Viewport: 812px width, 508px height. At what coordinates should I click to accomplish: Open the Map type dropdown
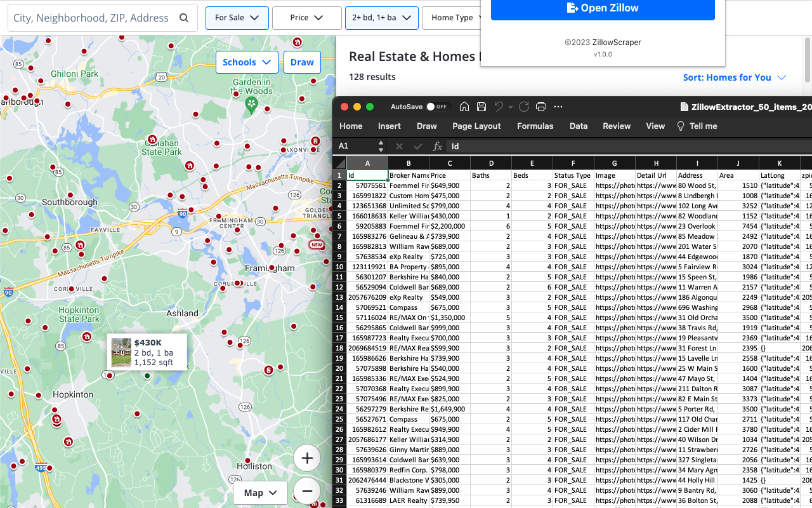(x=260, y=493)
